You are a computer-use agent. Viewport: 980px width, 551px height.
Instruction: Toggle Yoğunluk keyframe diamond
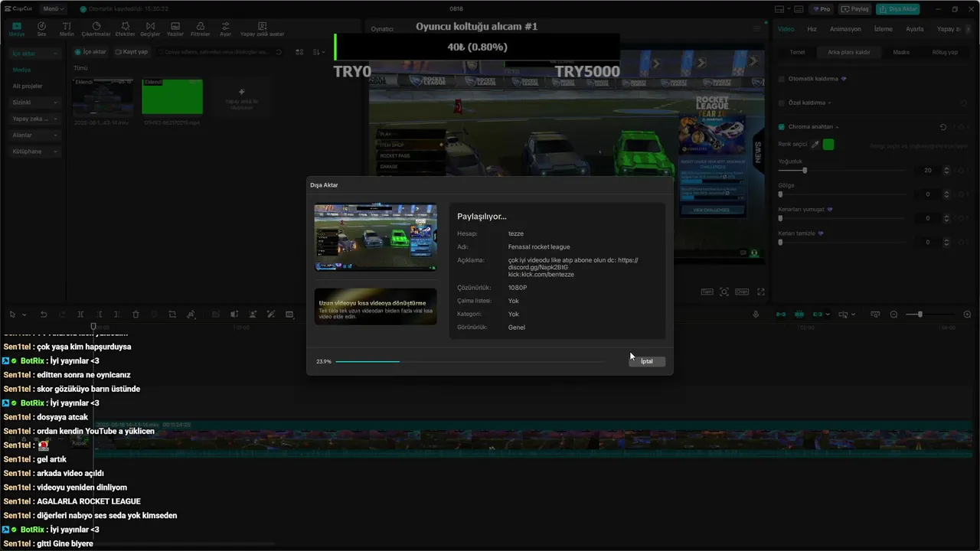coord(960,170)
